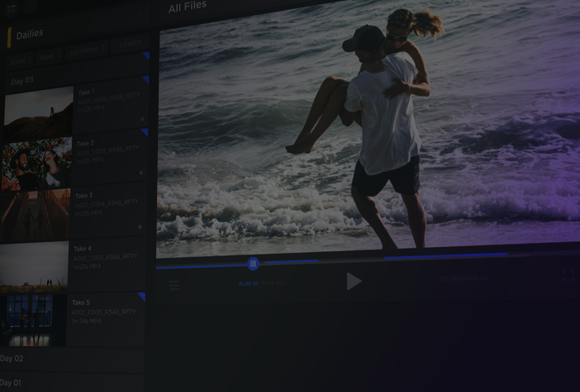Click the blue in-out range on the timeline
The width and height of the screenshot is (580, 392).
pyautogui.click(x=291, y=261)
